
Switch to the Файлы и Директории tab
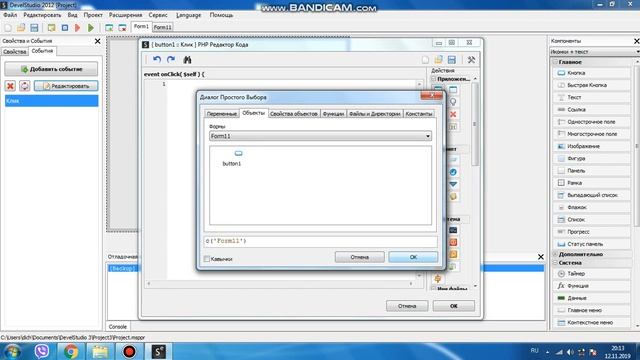(x=375, y=114)
